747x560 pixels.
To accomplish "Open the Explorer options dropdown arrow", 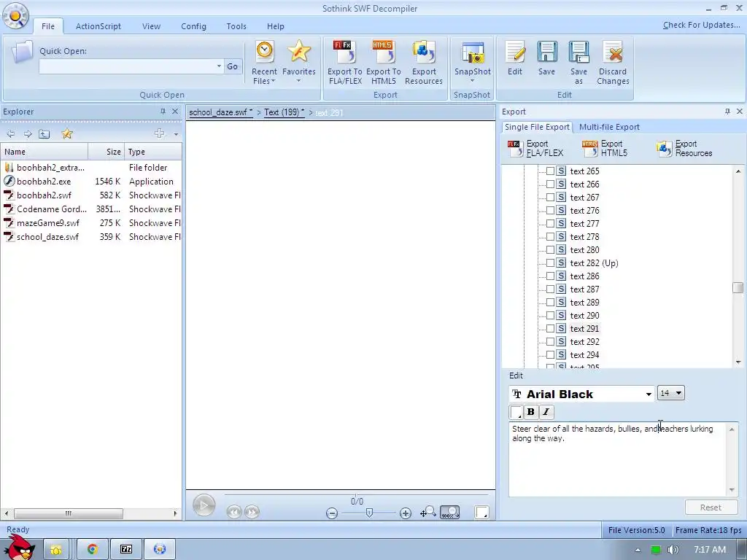I will tap(176, 134).
